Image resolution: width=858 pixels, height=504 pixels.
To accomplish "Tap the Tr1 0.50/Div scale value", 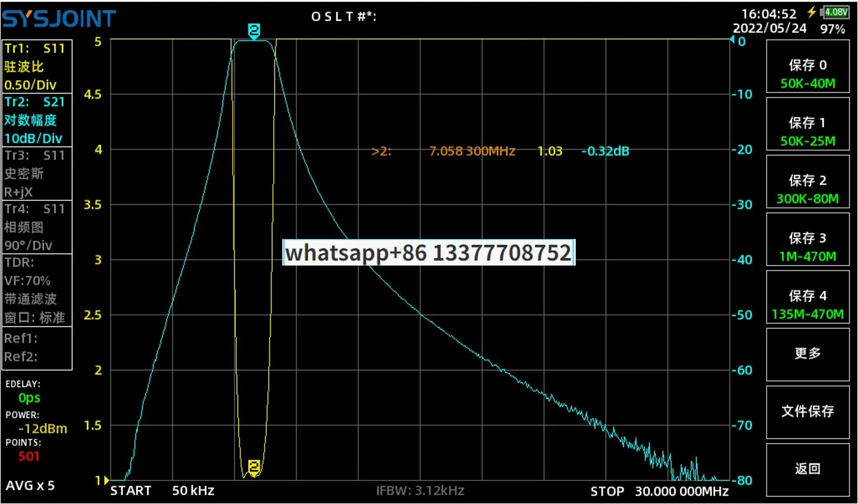I will pyautogui.click(x=30, y=85).
